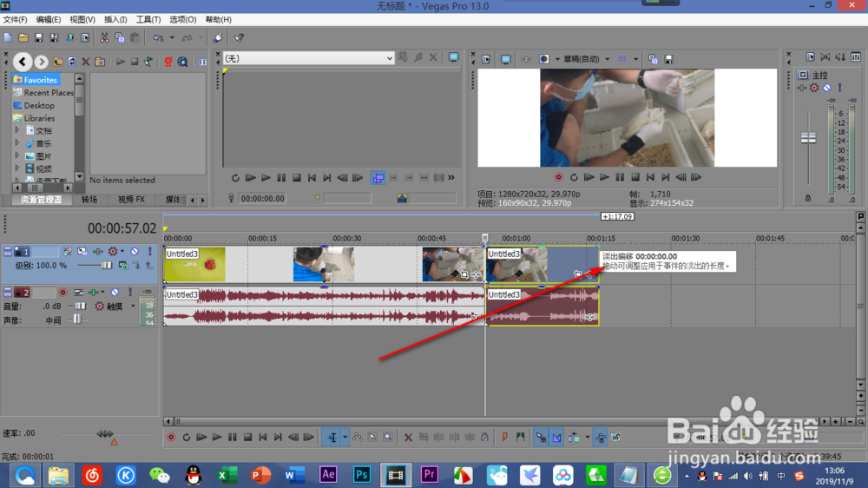
Task: Arm audio track 2 for recording
Action: coord(62,292)
